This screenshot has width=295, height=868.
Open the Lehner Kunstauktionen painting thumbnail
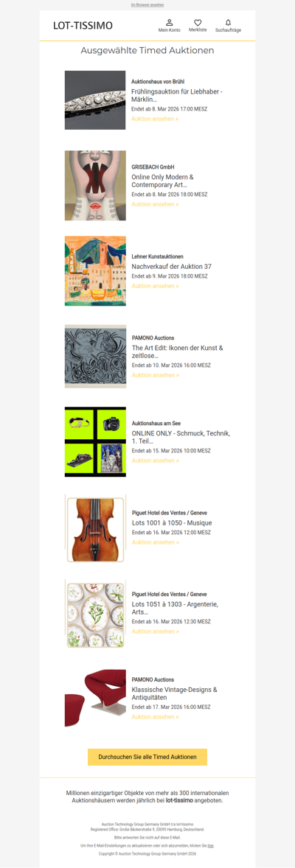coord(95,271)
